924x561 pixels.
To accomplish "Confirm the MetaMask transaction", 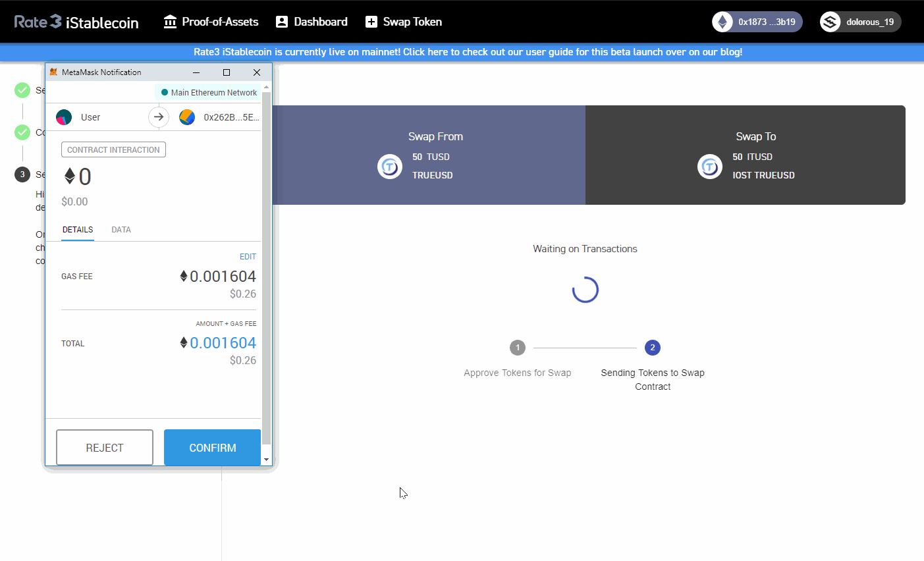I will click(213, 448).
